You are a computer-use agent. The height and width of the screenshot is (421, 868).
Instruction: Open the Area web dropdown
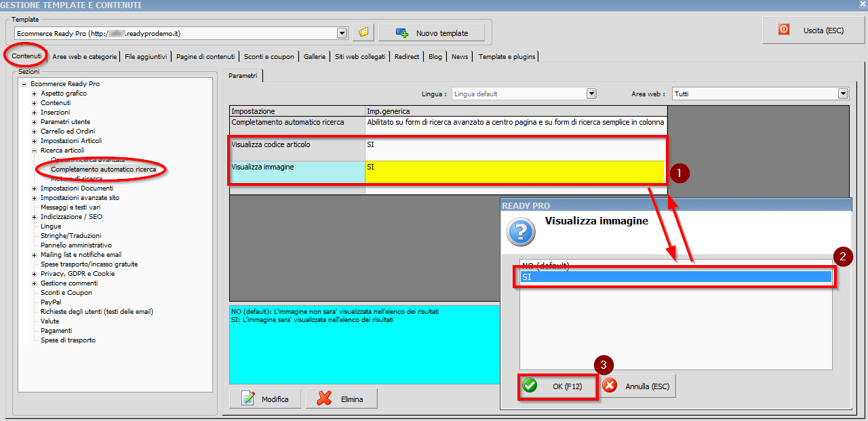click(843, 94)
